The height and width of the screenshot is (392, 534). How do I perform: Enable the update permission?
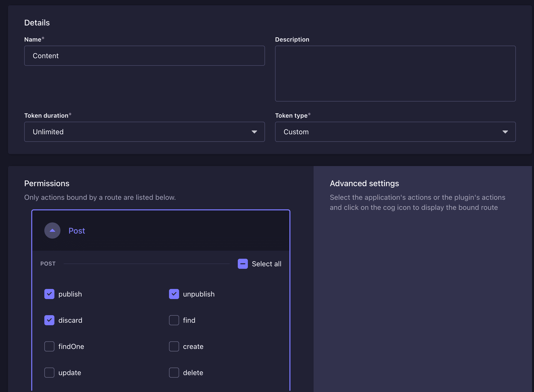[49, 373]
